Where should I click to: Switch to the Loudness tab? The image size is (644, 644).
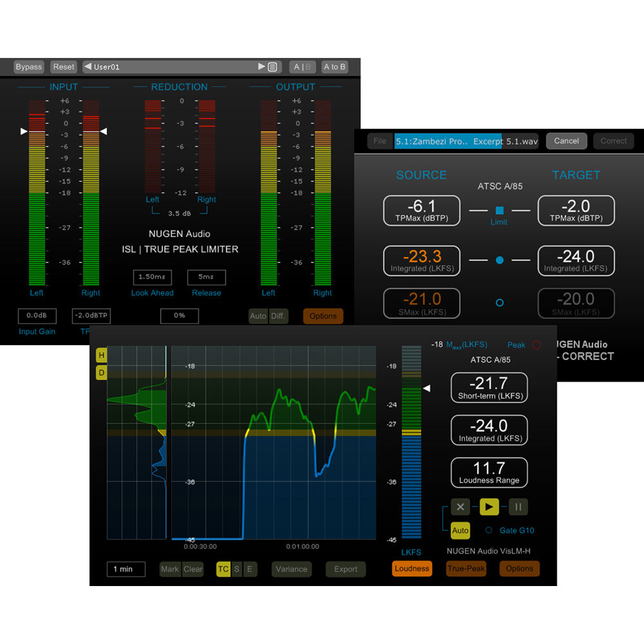412,569
